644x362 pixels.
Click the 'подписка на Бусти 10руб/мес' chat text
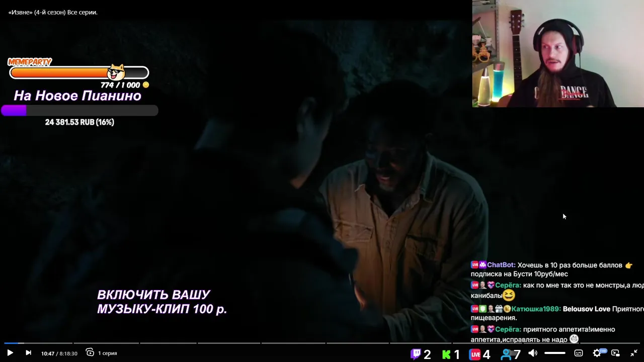pyautogui.click(x=519, y=274)
